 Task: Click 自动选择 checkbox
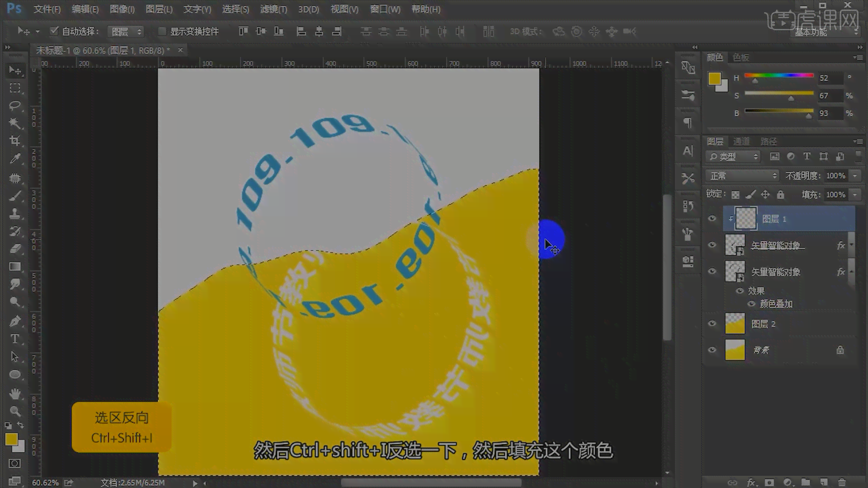tap(53, 31)
